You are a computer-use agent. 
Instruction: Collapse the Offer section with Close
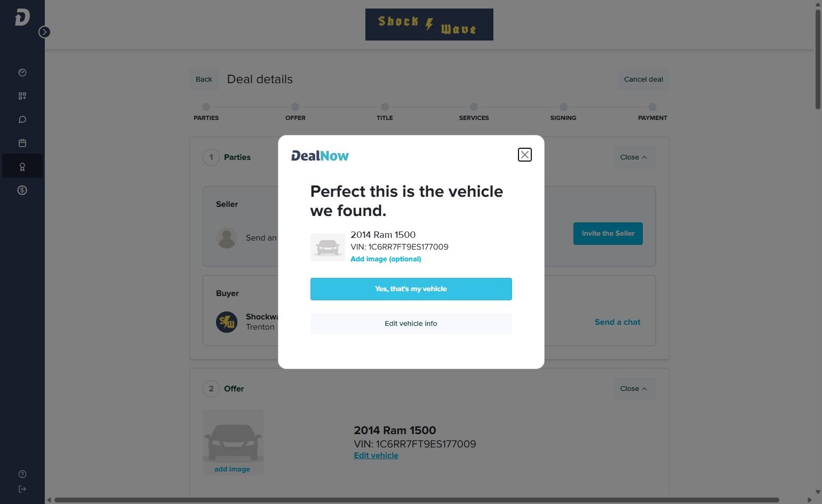click(634, 389)
